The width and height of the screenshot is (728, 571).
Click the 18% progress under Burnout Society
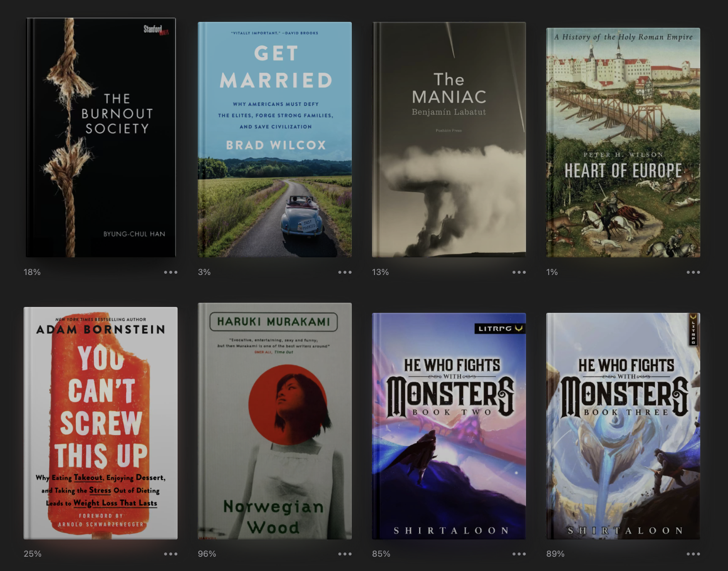pyautogui.click(x=32, y=272)
